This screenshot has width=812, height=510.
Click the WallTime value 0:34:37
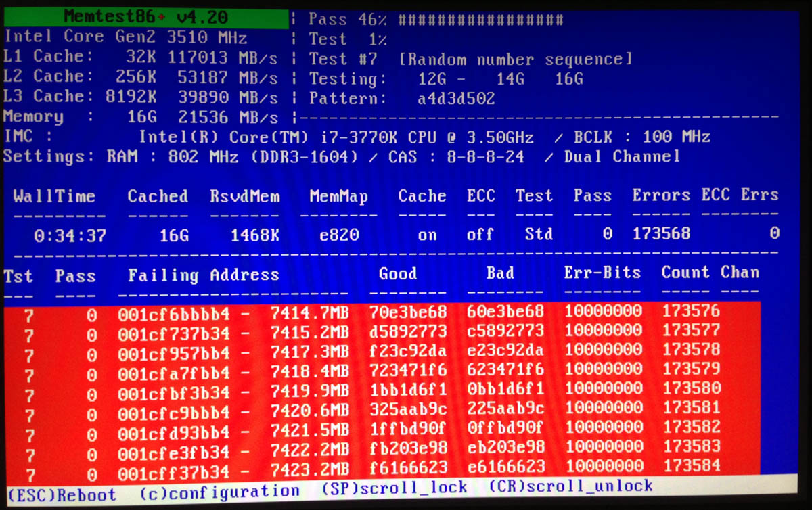[70, 237]
